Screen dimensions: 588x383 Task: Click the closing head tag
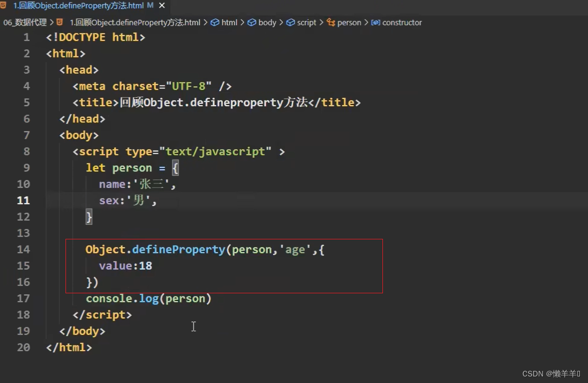point(82,119)
